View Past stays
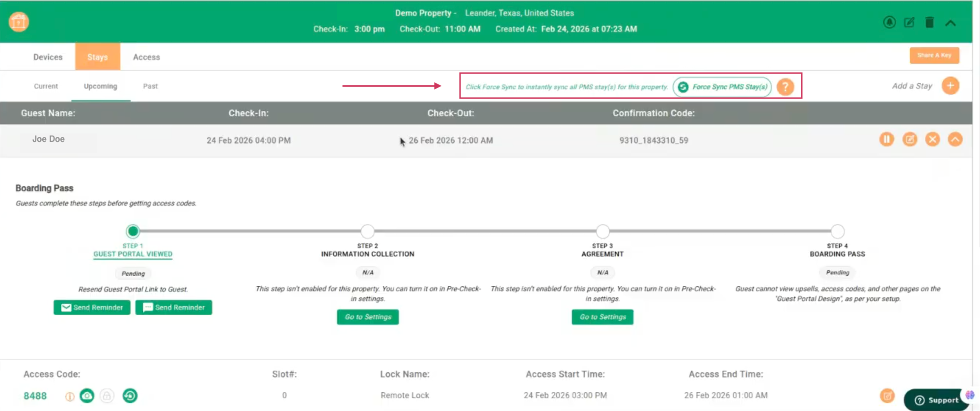980x411 pixels. (x=150, y=86)
